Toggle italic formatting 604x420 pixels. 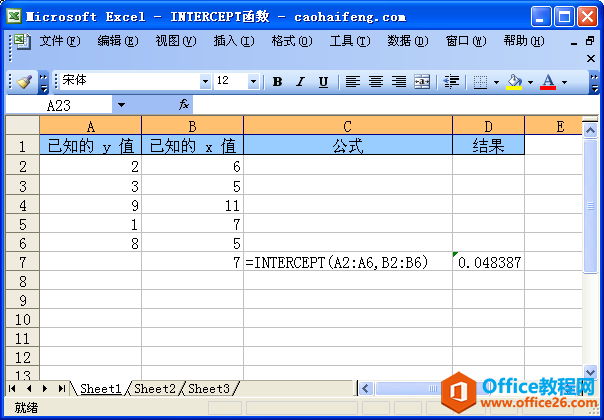[300, 82]
